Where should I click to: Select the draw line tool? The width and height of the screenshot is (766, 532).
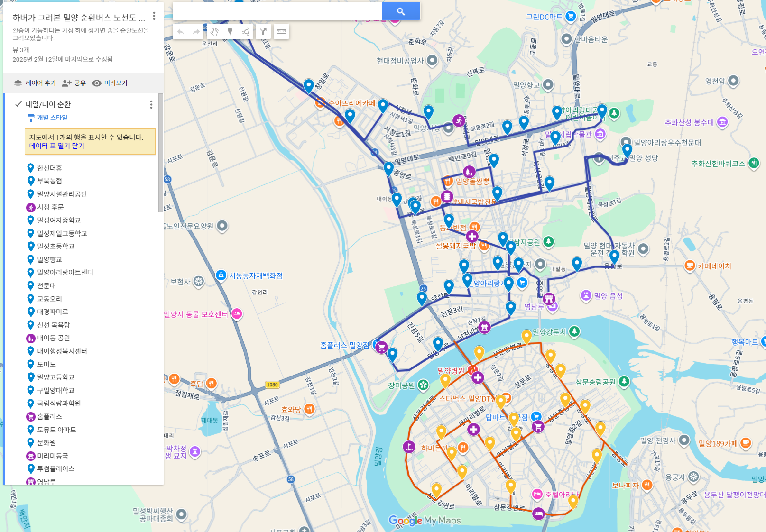point(246,32)
